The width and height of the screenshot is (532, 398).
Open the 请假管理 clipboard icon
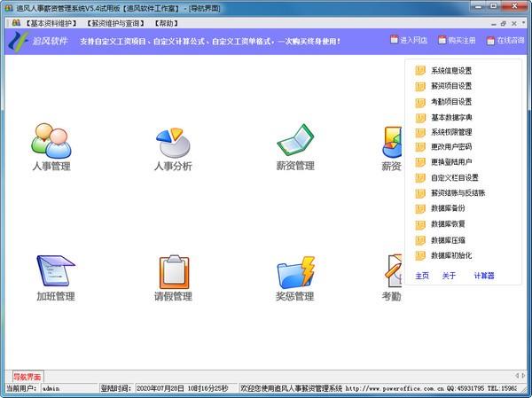174,272
